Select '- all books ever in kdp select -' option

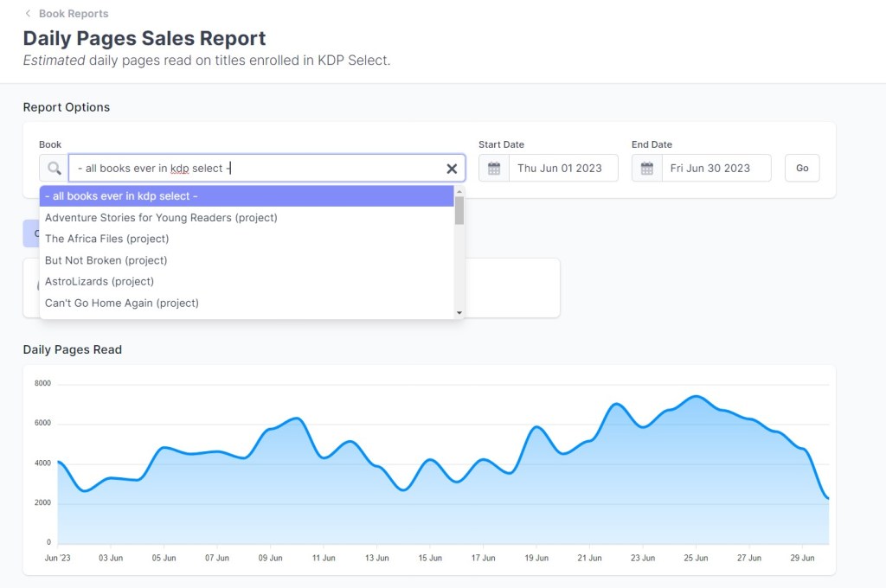coord(247,196)
